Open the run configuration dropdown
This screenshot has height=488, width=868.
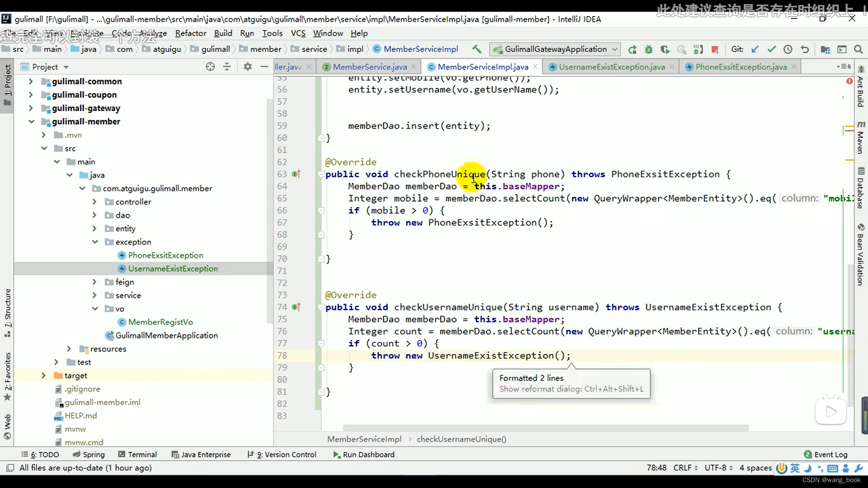click(556, 49)
